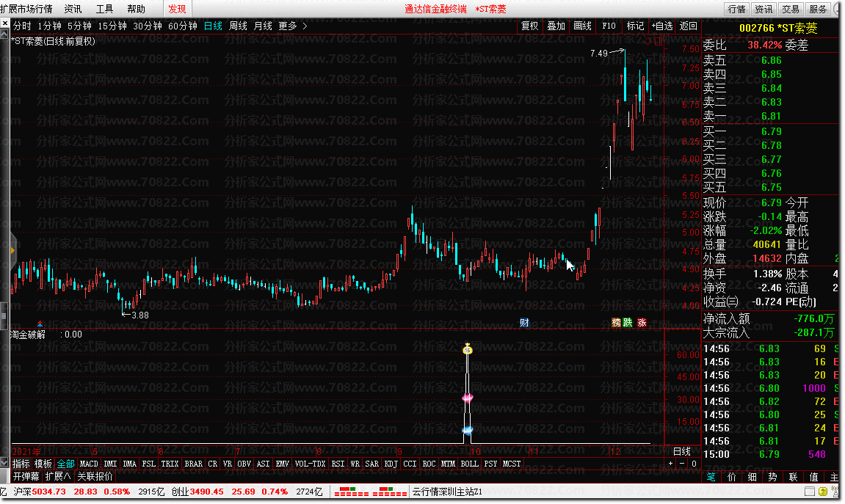Select the 1分钟 period

click(x=50, y=26)
